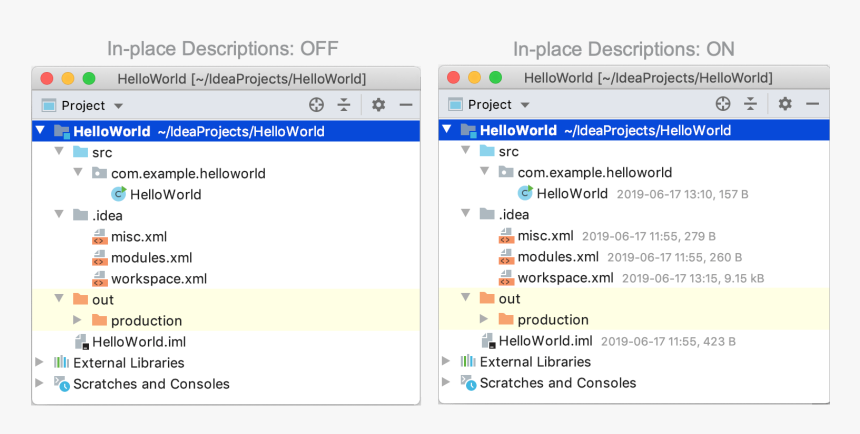Expand External Libraries arrow in left window
The width and height of the screenshot is (860, 434).
(39, 362)
